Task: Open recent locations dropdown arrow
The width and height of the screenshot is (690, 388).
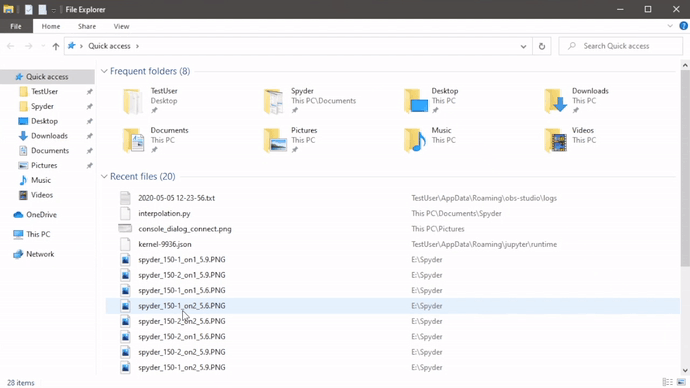Action: pos(43,46)
